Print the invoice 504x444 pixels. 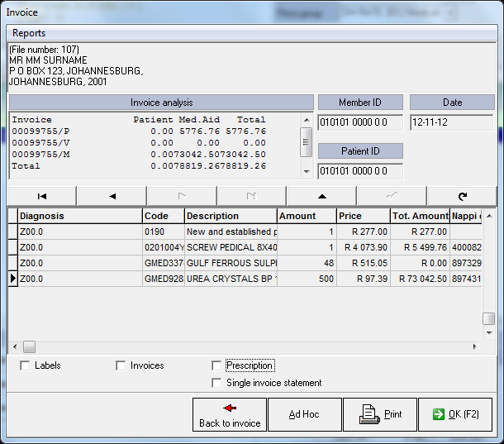[378, 414]
